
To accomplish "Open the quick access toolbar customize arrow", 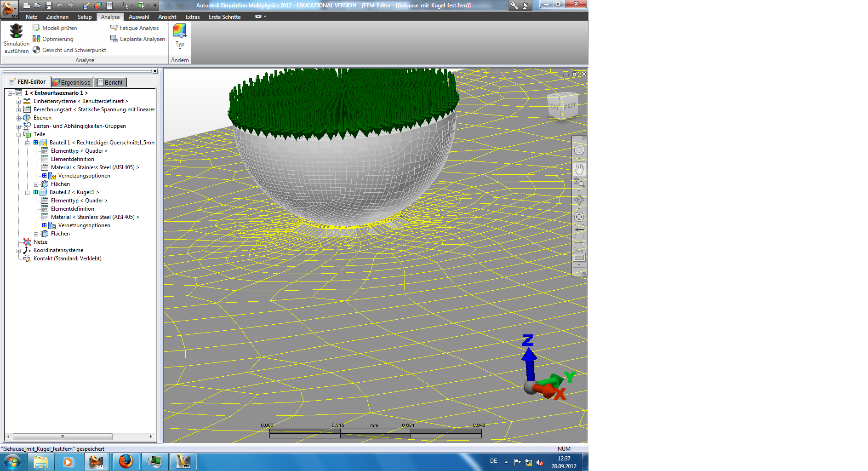I will coord(155,6).
